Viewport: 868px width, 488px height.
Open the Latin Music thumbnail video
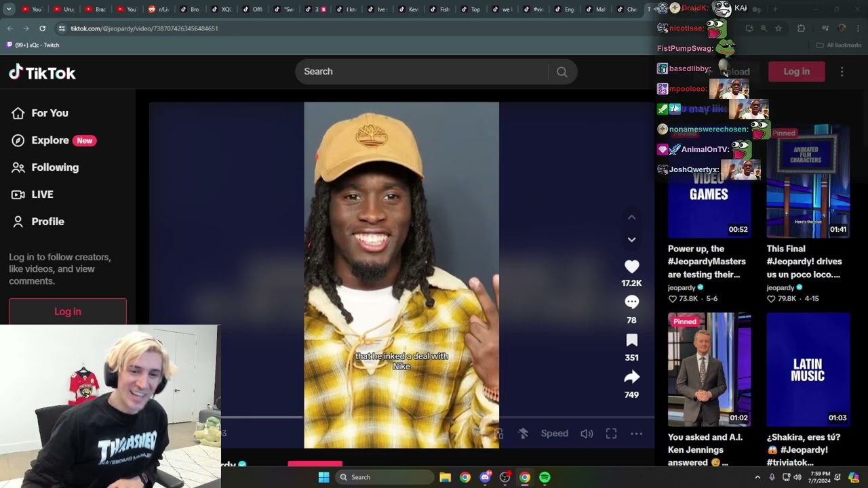808,369
